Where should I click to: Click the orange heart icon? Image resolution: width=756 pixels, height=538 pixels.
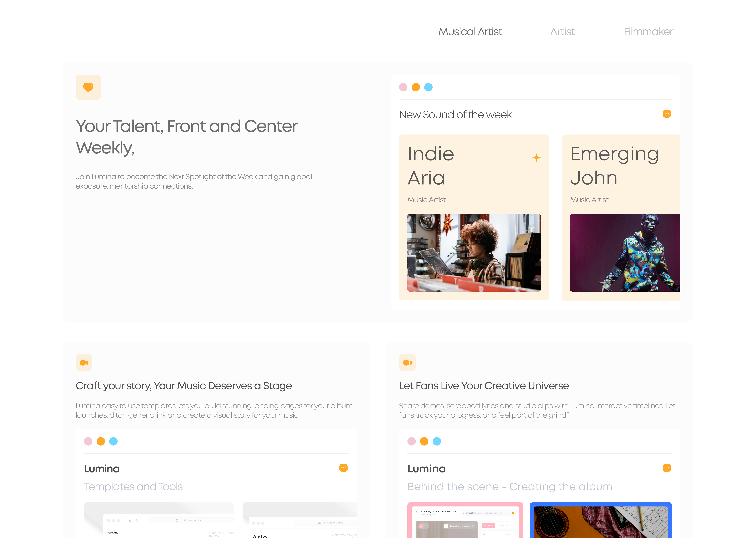(88, 87)
